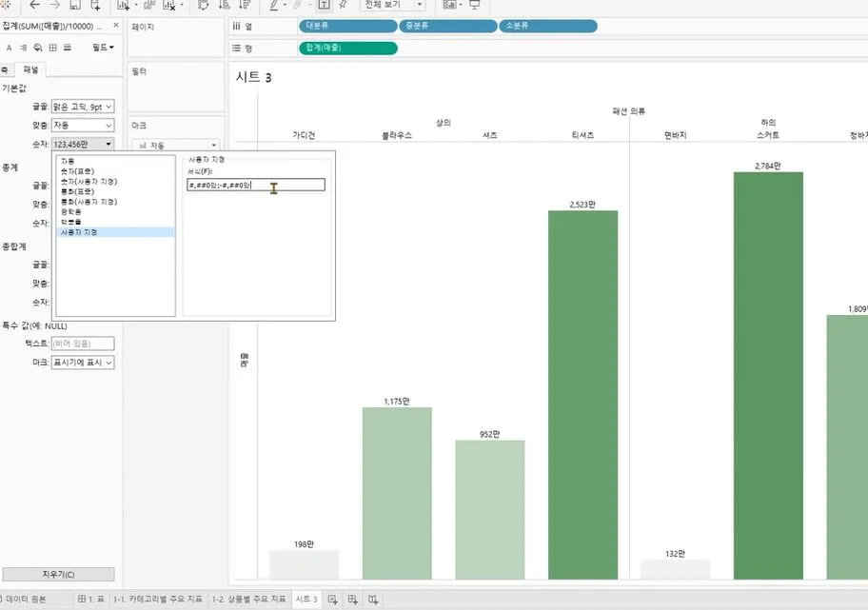Screen dimensions: 868x610
Task: Click the New worksheet toolbar icon
Action: pos(123,5)
